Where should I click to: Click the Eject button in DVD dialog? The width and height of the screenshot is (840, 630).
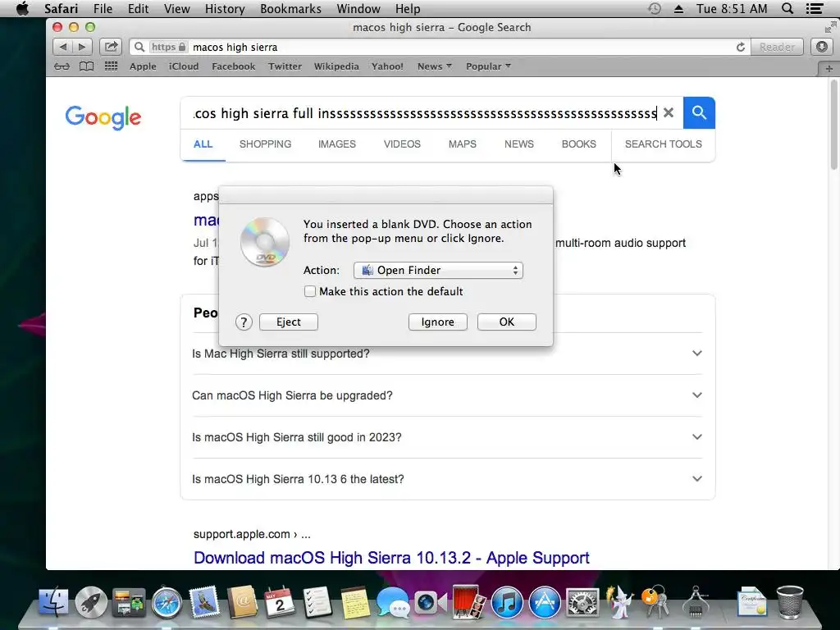click(x=288, y=322)
